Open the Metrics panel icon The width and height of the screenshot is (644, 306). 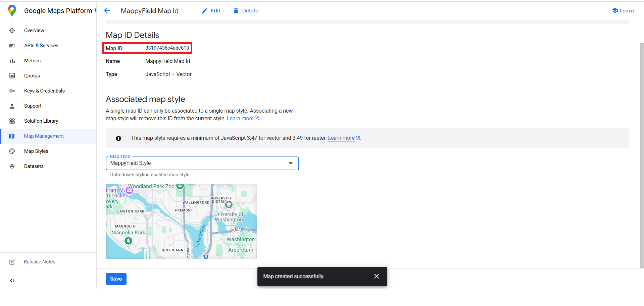coord(12,61)
